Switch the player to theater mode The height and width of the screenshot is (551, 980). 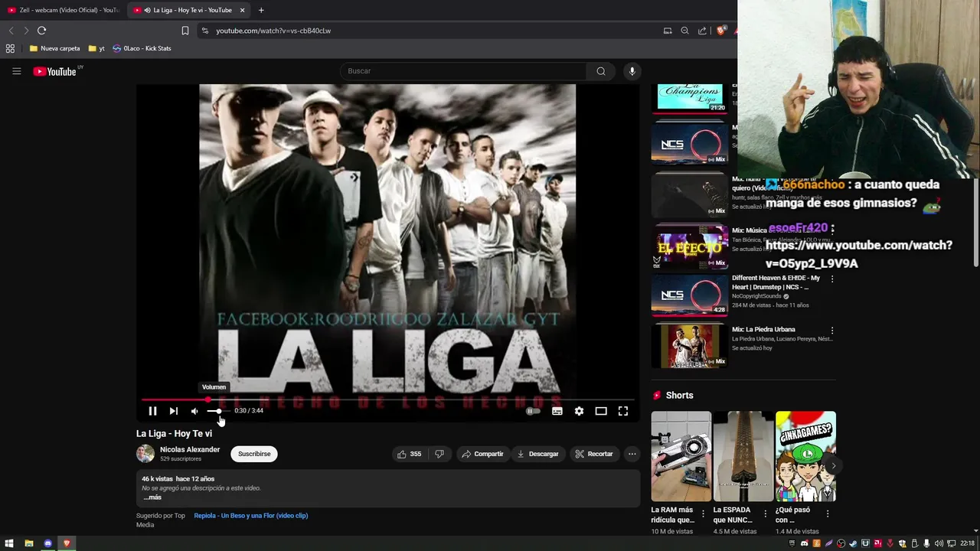click(x=601, y=411)
